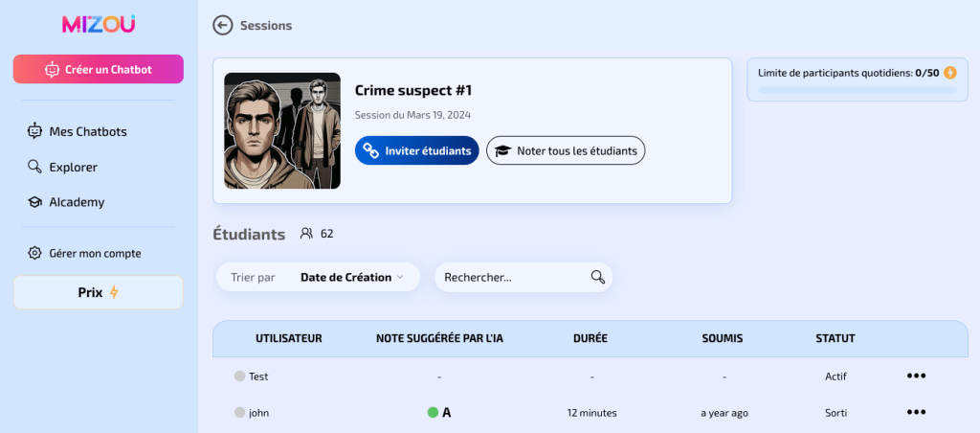
Task: Go to Explorer in the sidebar
Action: point(73,167)
